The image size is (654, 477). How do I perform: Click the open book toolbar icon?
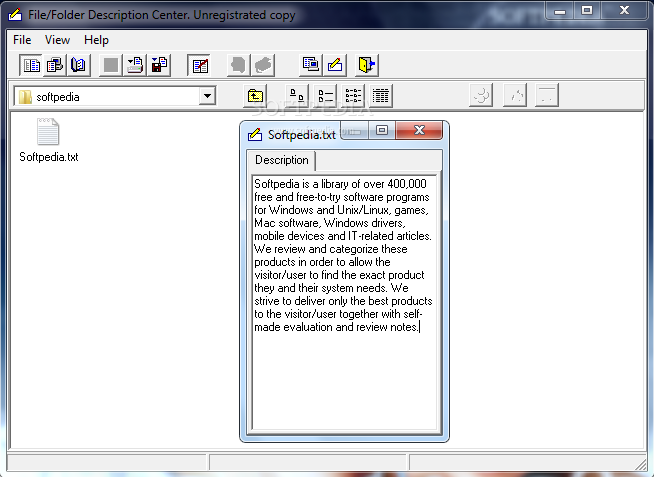(x=78, y=65)
